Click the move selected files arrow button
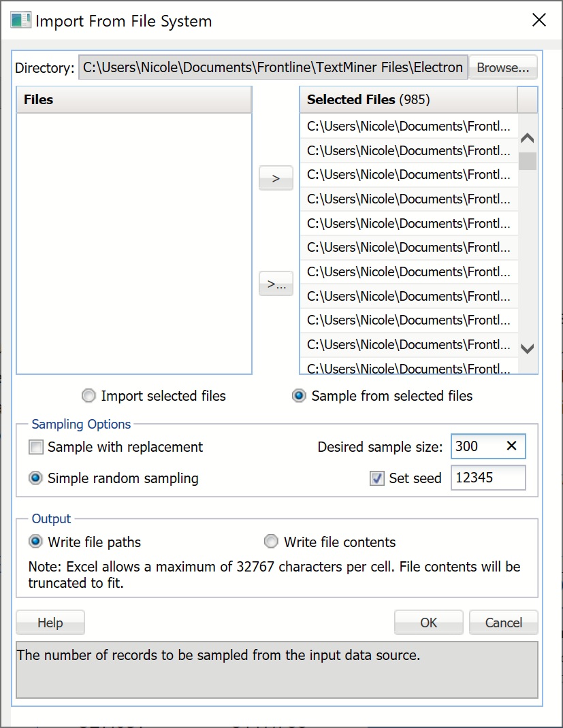Viewport: 563px width, 728px height. pos(275,178)
